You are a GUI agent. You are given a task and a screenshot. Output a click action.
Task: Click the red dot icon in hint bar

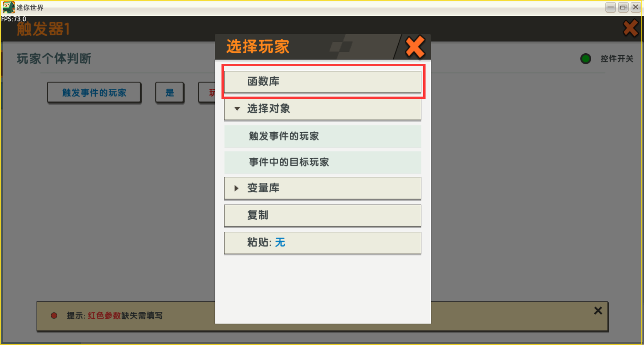click(x=54, y=315)
